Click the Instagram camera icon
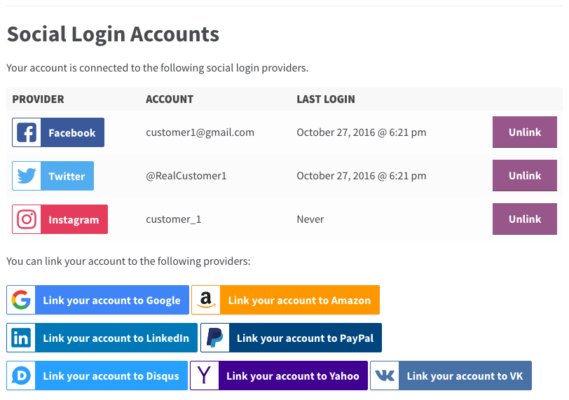The image size is (569, 400). [26, 219]
